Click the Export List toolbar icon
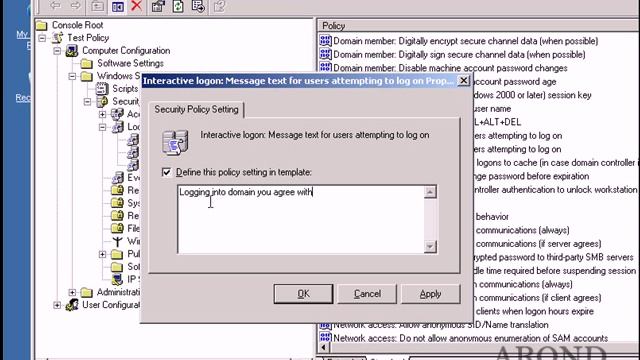 pyautogui.click(x=198, y=6)
